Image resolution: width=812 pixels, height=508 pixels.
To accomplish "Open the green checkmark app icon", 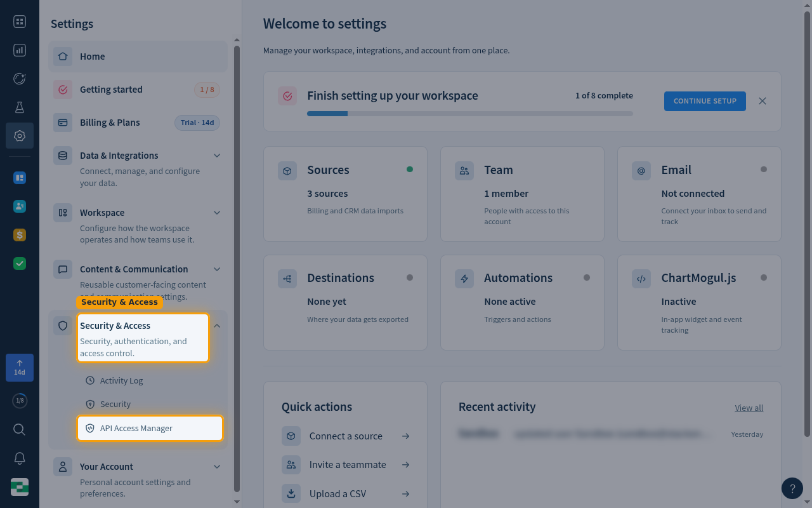I will tap(20, 264).
